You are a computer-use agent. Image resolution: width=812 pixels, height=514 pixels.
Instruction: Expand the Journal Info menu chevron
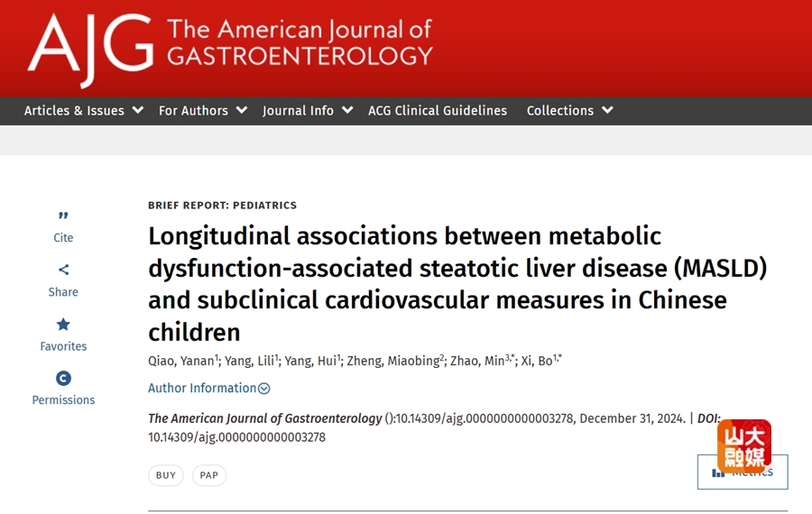coord(347,110)
